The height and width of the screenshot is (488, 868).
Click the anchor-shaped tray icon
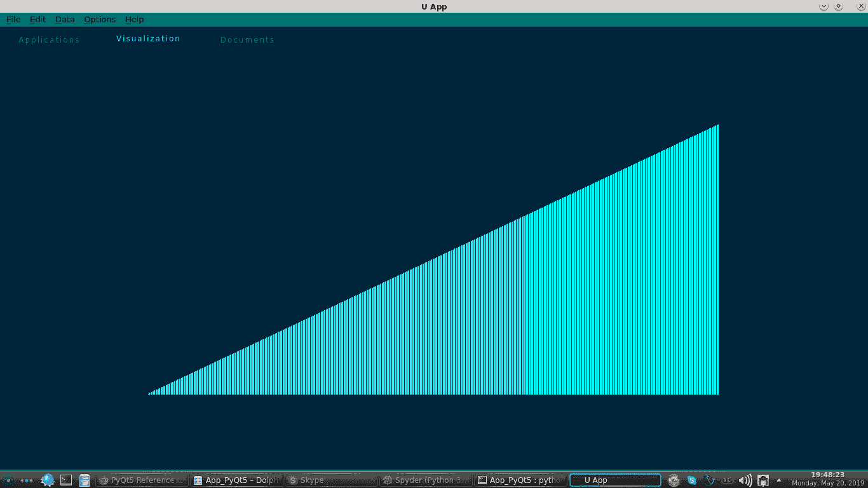point(710,480)
